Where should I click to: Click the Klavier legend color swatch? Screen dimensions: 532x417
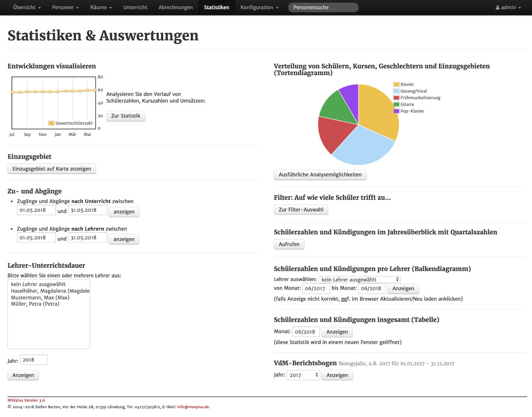coord(397,84)
